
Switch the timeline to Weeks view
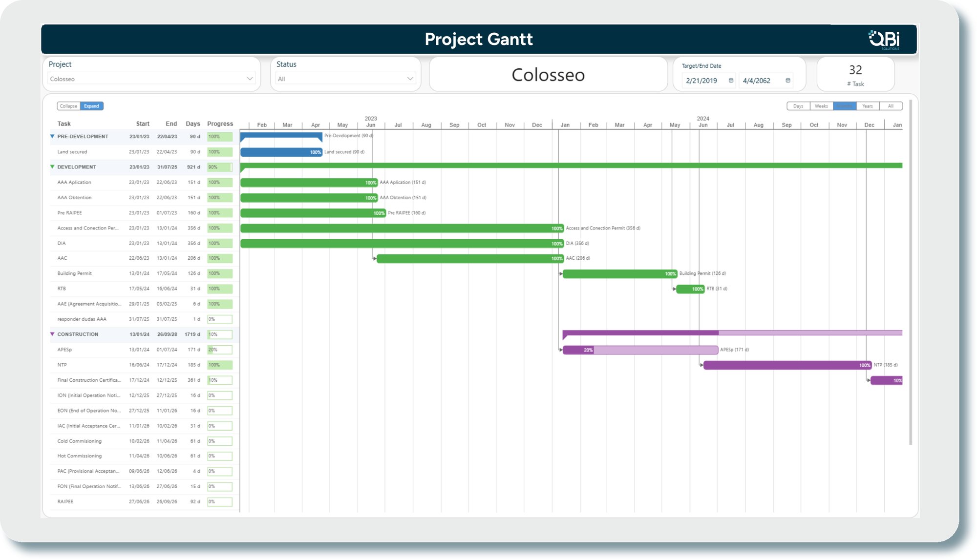[x=821, y=106]
